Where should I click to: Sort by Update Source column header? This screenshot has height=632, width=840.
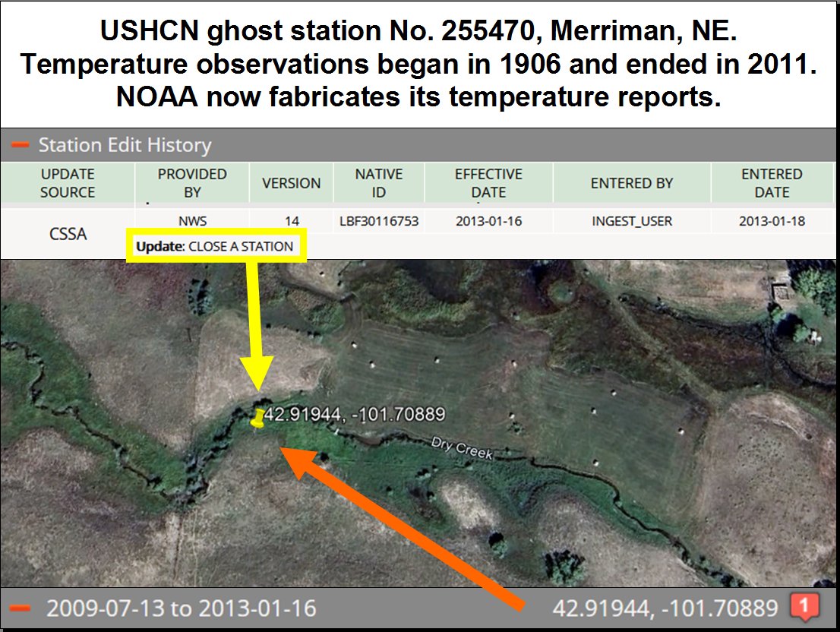(x=68, y=183)
